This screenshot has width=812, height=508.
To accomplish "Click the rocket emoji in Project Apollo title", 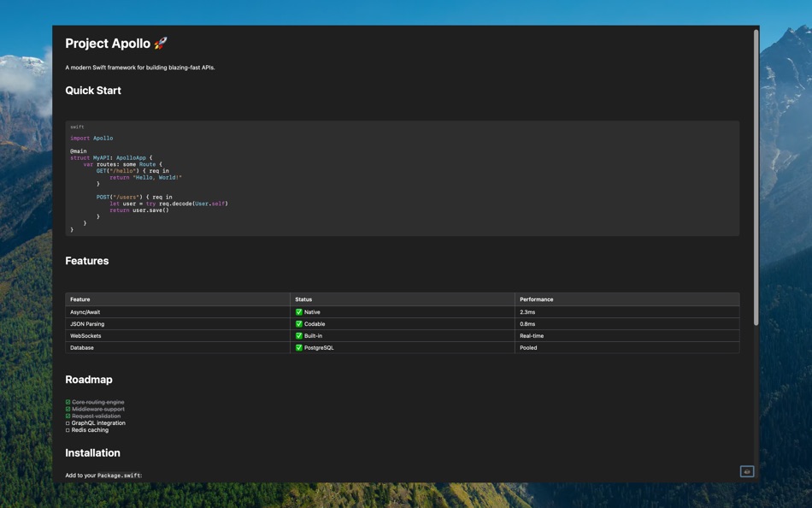I will [x=162, y=43].
